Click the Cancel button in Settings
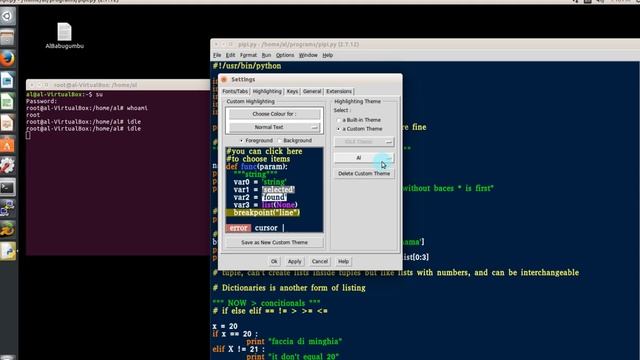The height and width of the screenshot is (360, 640). (x=320, y=261)
